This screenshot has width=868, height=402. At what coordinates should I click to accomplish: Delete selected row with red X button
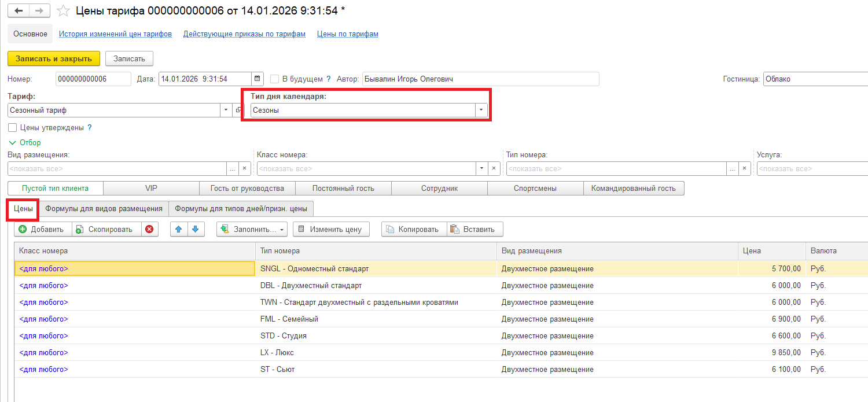coord(149,229)
